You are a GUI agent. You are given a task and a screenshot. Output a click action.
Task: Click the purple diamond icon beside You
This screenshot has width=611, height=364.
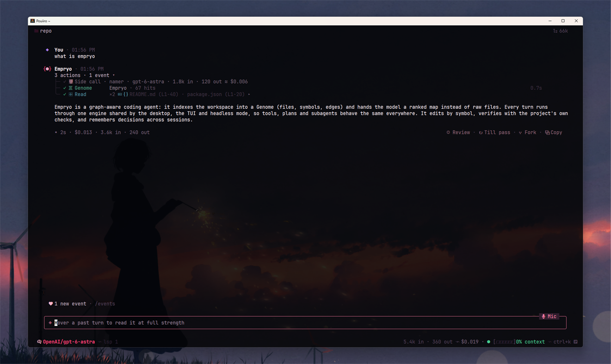(47, 49)
